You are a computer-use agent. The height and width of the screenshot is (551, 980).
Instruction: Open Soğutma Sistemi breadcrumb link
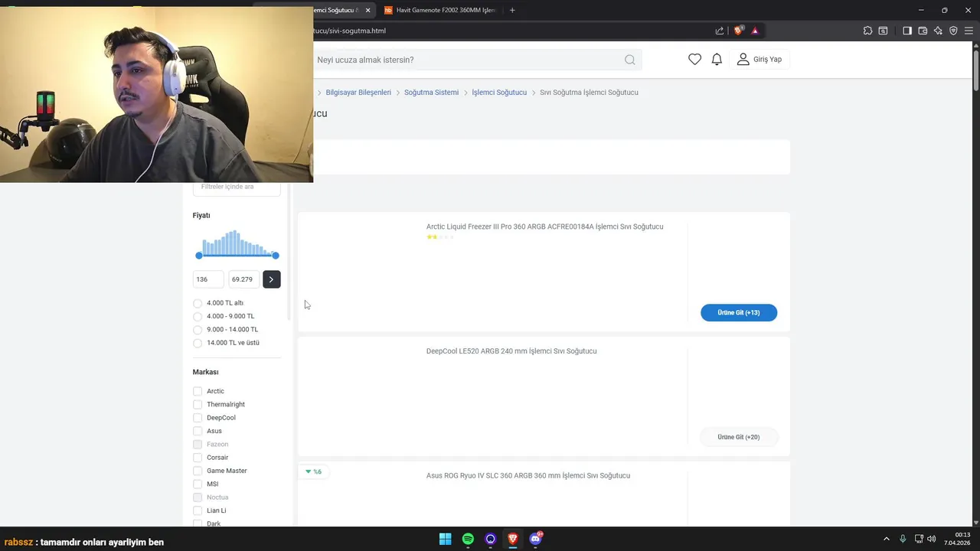coord(431,93)
